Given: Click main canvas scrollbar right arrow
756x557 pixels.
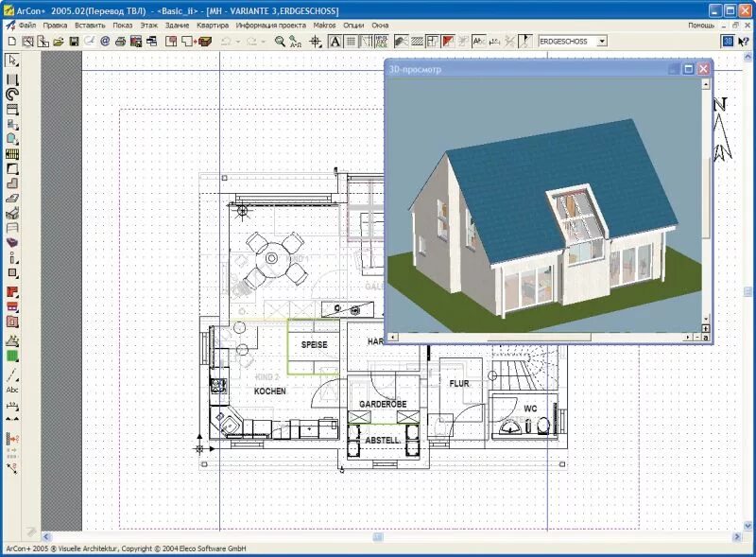Looking at the screenshot, I should tap(737, 536).
